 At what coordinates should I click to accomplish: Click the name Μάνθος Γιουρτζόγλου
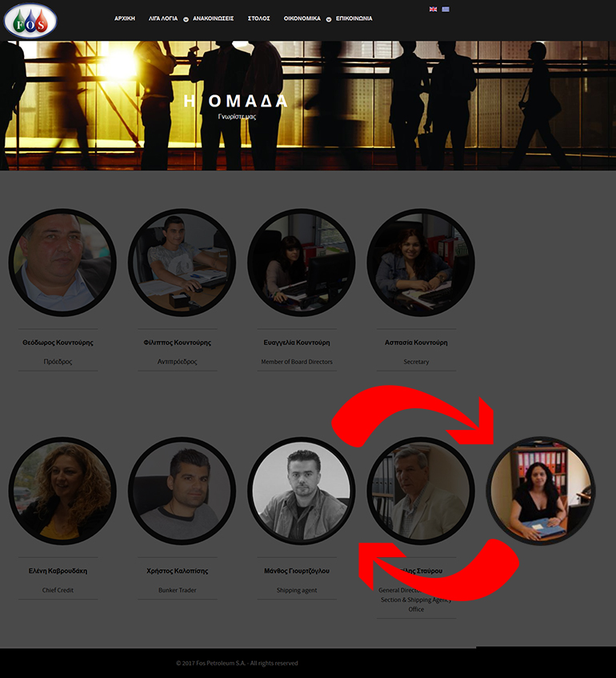297,571
